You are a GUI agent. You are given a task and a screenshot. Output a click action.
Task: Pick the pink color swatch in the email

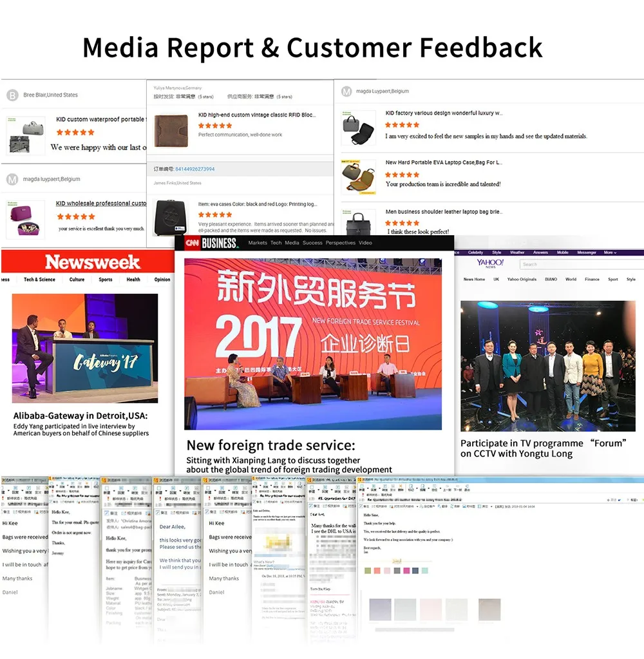[x=406, y=571]
